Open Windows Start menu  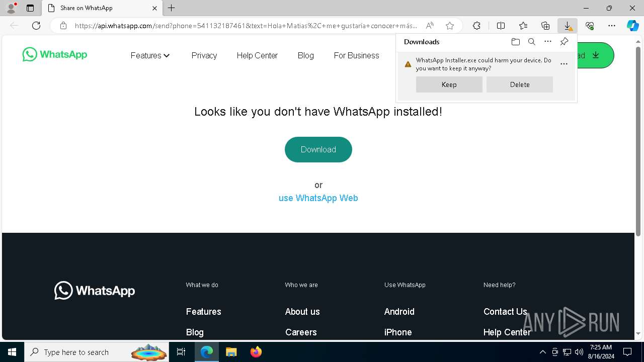12,352
